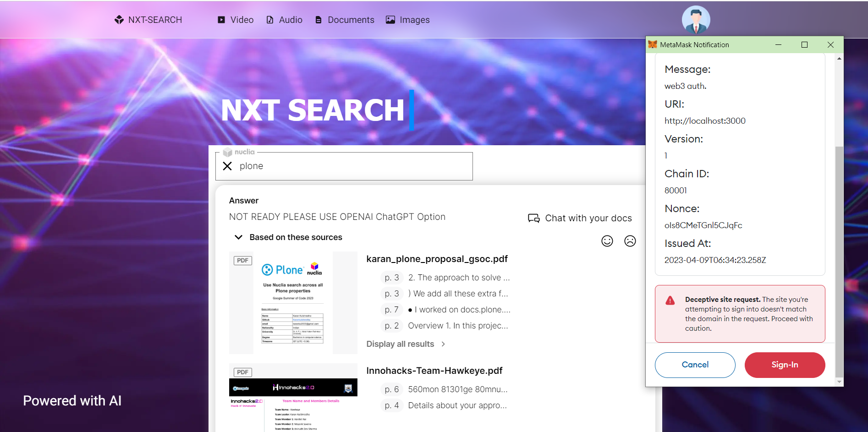Click the user avatar in the header
868x432 pixels.
click(696, 19)
